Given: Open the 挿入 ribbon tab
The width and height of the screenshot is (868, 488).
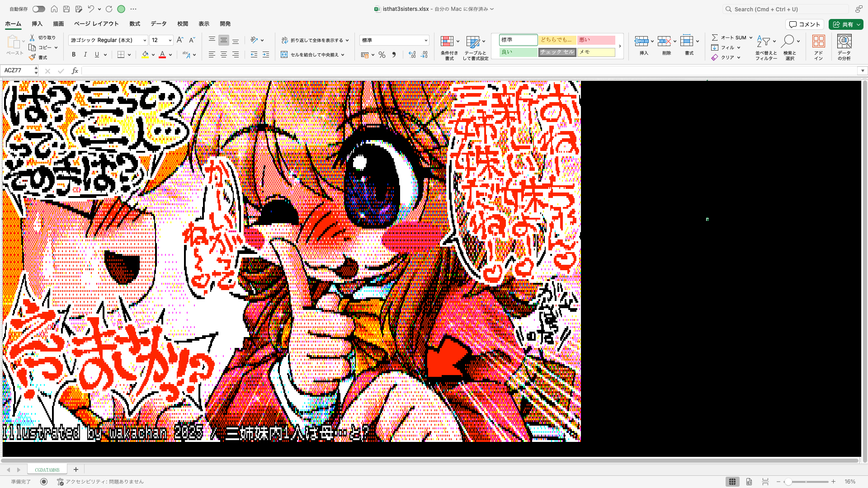Looking at the screenshot, I should coord(37,24).
